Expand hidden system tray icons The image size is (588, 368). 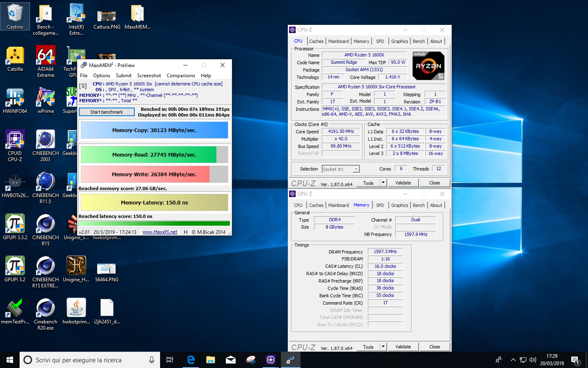click(x=513, y=360)
